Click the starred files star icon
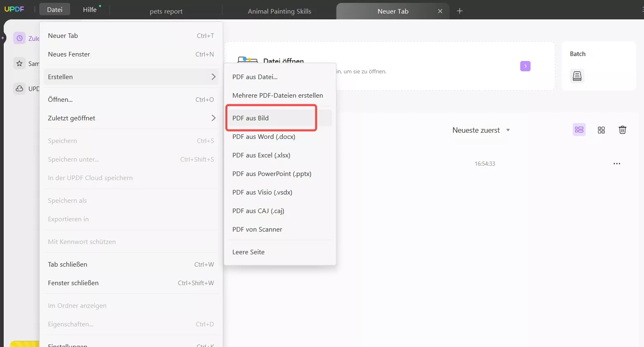The height and width of the screenshot is (347, 644). pos(19,63)
